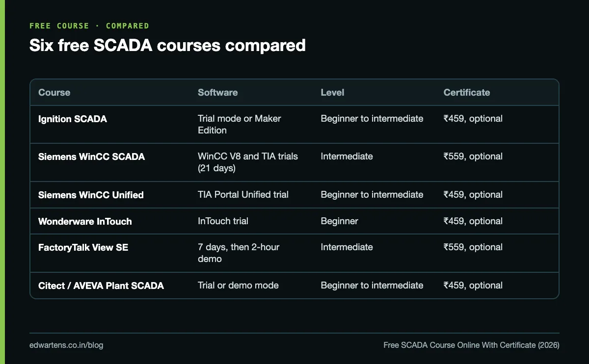Click the 'Certificate' column header
The width and height of the screenshot is (589, 364).
(x=466, y=92)
